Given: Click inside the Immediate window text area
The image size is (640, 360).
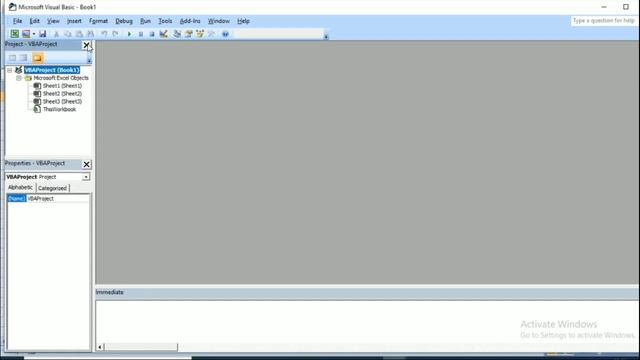Looking at the screenshot, I should point(367,322).
